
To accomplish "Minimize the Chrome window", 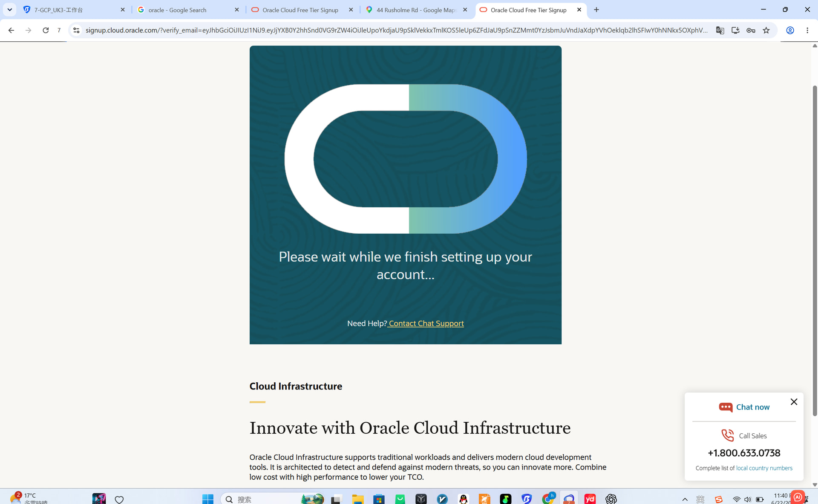I will (x=763, y=9).
